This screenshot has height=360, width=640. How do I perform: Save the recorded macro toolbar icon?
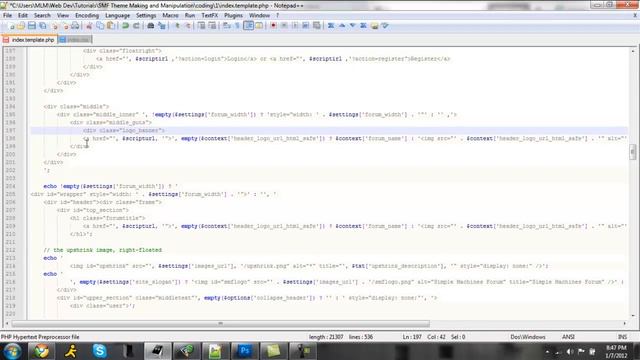316,26
